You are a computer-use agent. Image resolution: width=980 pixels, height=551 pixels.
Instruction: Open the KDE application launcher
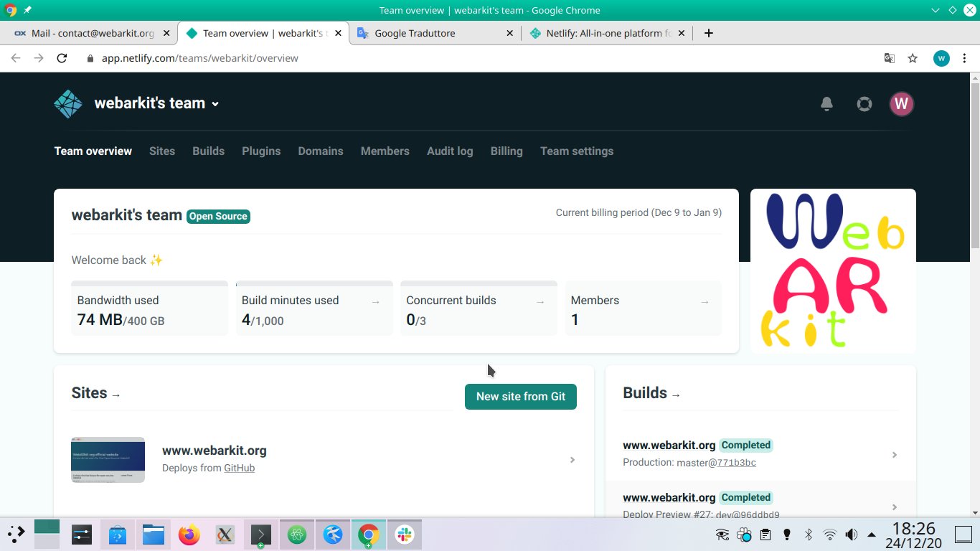click(16, 534)
